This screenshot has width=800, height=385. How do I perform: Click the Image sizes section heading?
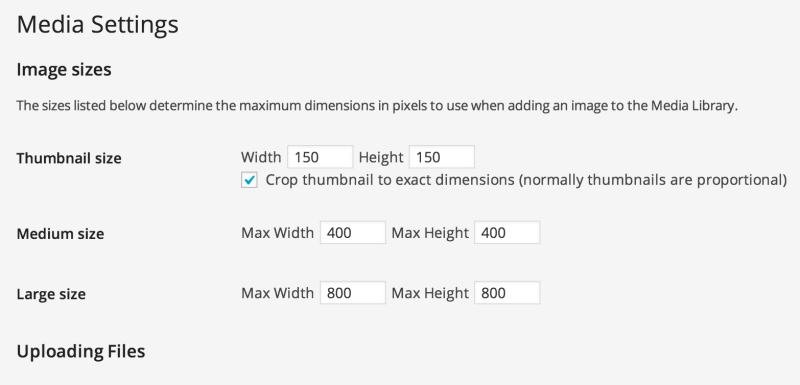click(64, 69)
